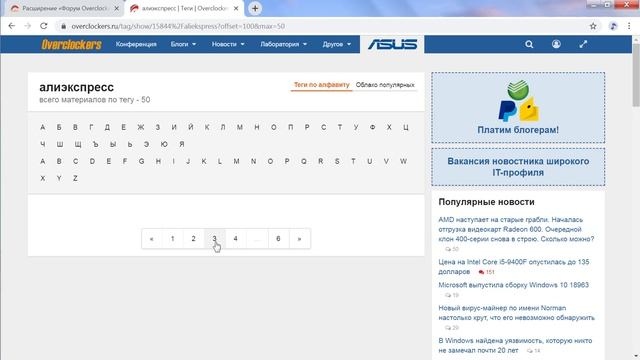Open Платим блогерам! banner
This screenshot has width=640, height=360.
coord(518,108)
